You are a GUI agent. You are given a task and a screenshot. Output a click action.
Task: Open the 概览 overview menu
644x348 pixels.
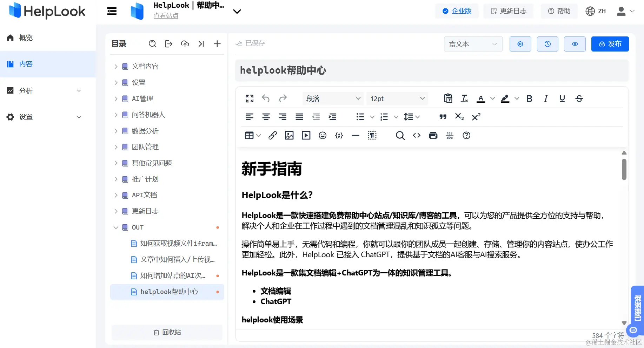pyautogui.click(x=48, y=38)
